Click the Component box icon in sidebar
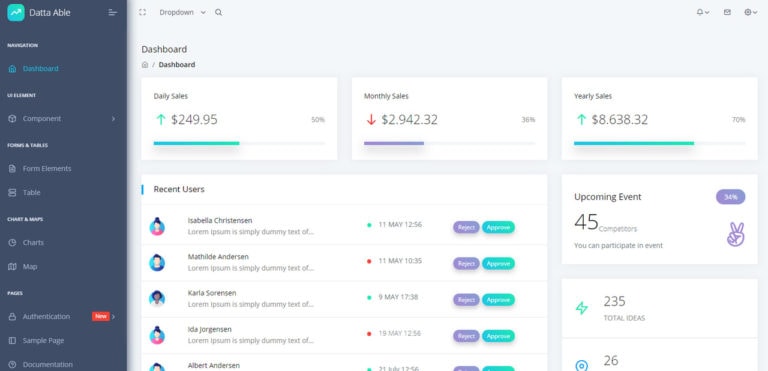Viewport: 768px width, 371px height. click(12, 119)
